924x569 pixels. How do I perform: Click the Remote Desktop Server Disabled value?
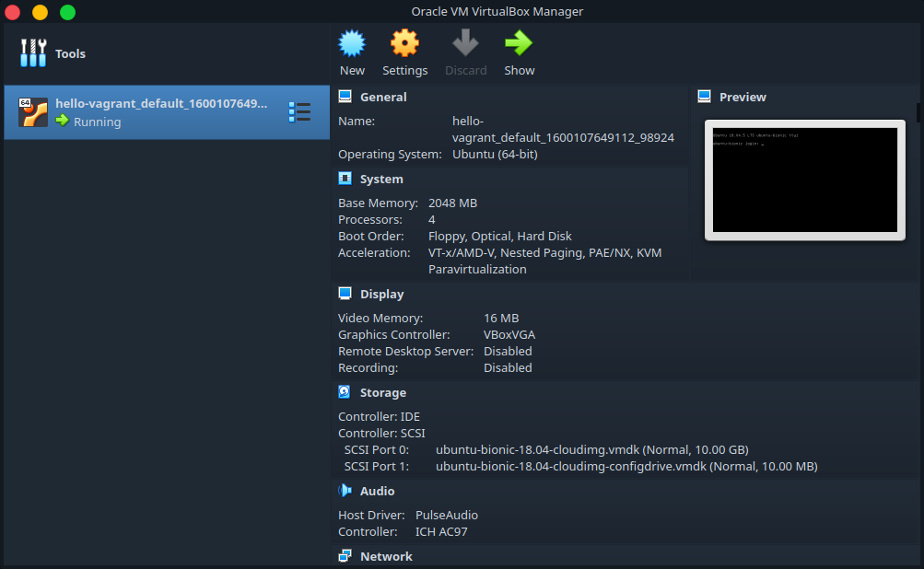click(x=508, y=351)
